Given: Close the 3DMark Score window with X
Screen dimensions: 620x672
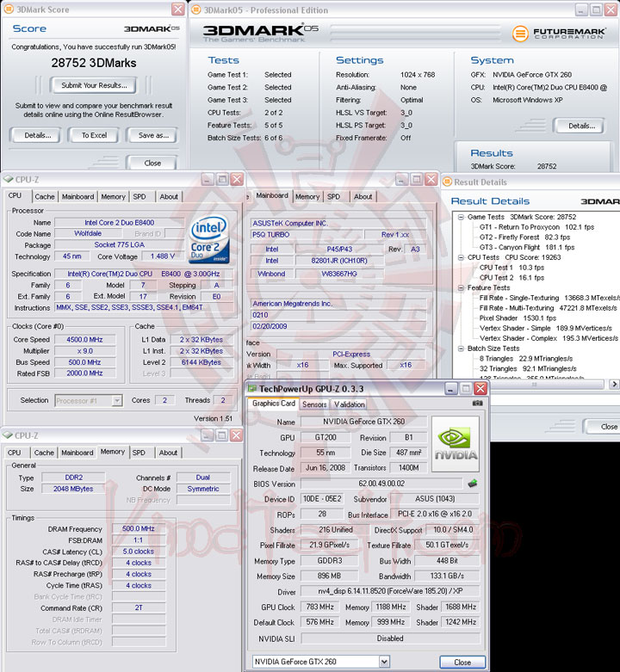Looking at the screenshot, I should click(177, 9).
